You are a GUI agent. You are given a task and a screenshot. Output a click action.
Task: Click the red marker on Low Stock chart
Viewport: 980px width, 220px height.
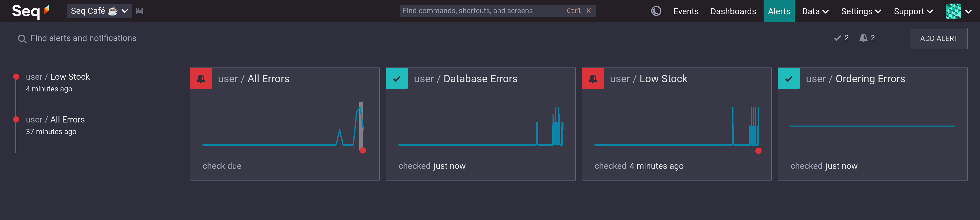coord(758,150)
